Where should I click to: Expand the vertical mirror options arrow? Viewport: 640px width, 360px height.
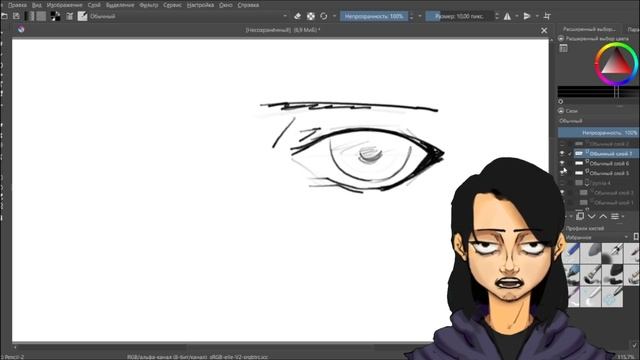point(537,16)
